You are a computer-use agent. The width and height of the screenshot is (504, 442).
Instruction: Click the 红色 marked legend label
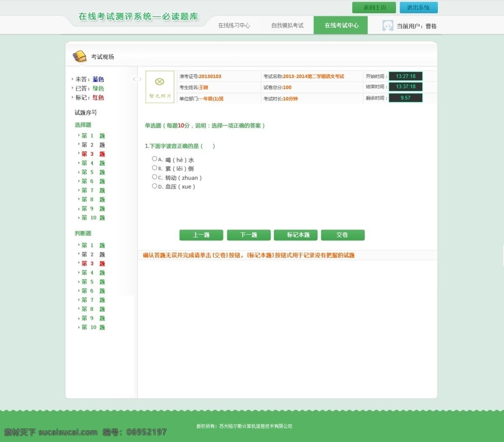(x=98, y=97)
